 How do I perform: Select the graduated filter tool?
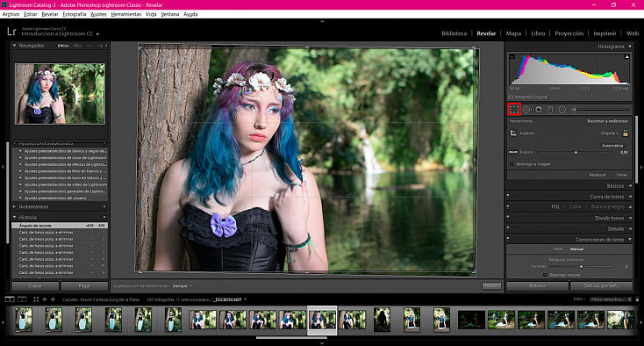(550, 109)
